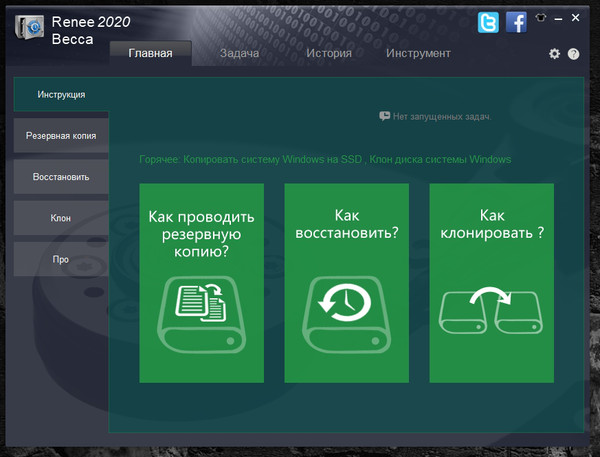This screenshot has width=600, height=457.
Task: Switch to the Главная tab
Action: pos(151,54)
